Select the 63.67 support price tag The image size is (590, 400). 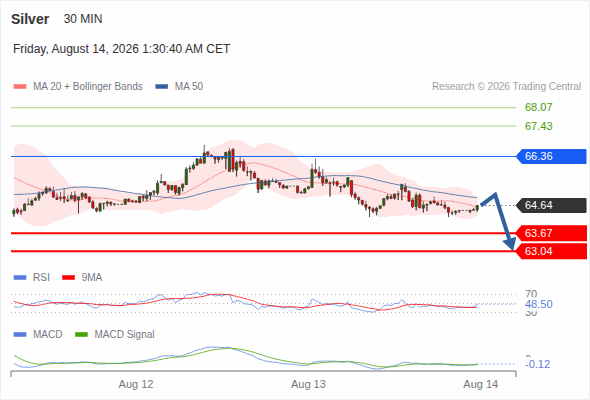[551, 233]
